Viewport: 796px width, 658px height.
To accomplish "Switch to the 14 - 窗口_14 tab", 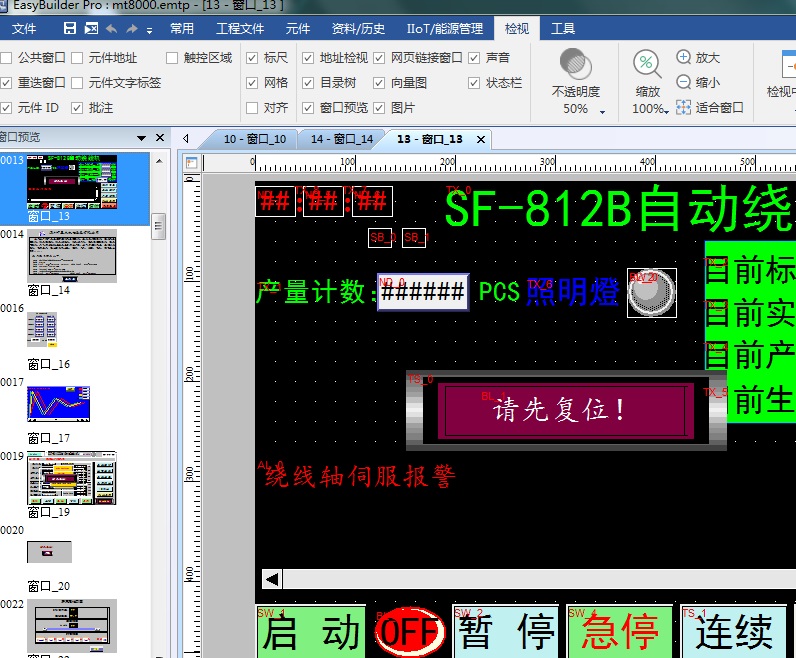I will (341, 139).
